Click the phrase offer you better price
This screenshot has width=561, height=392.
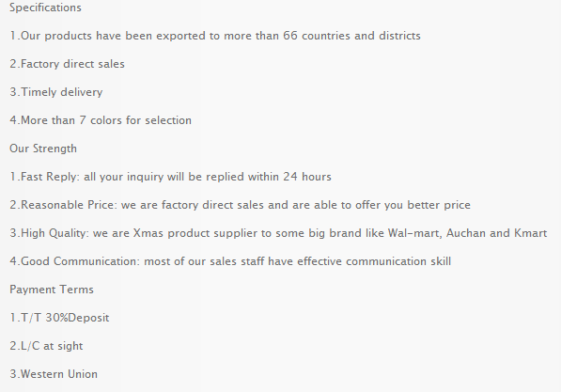click(x=413, y=205)
